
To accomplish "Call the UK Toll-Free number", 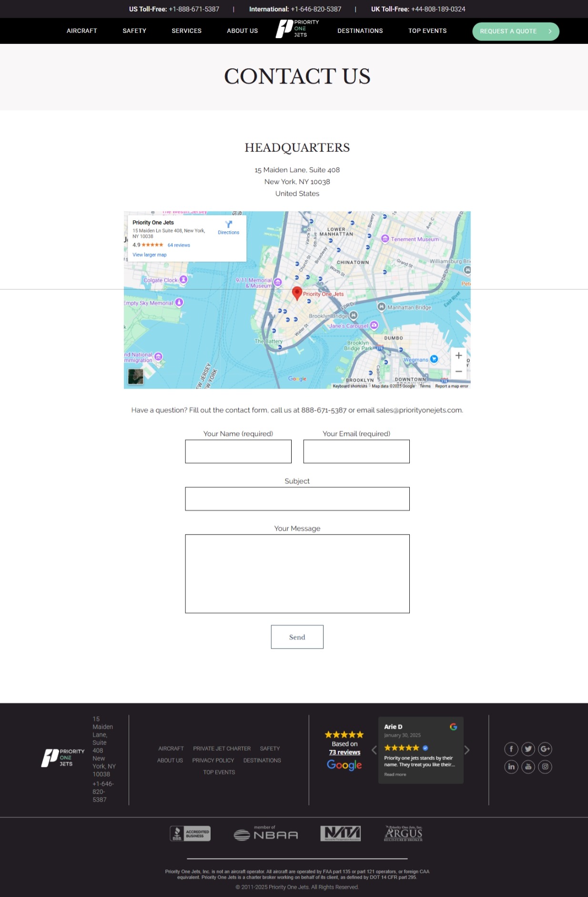I will [x=438, y=9].
